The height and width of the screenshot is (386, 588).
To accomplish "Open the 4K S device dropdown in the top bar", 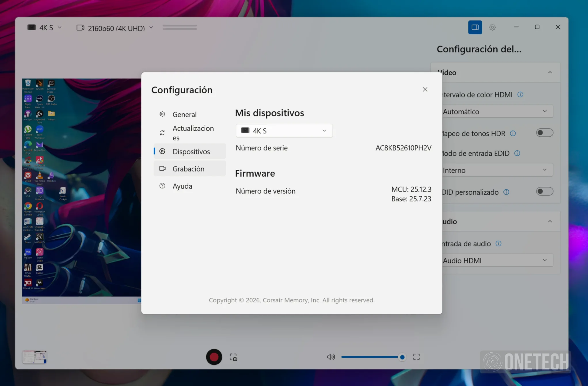I will point(45,28).
